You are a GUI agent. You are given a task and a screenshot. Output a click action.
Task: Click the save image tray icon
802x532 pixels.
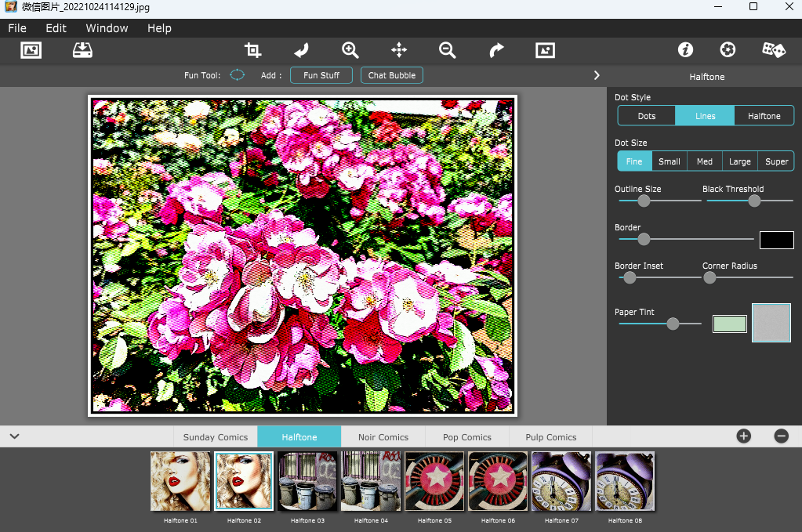(x=82, y=50)
